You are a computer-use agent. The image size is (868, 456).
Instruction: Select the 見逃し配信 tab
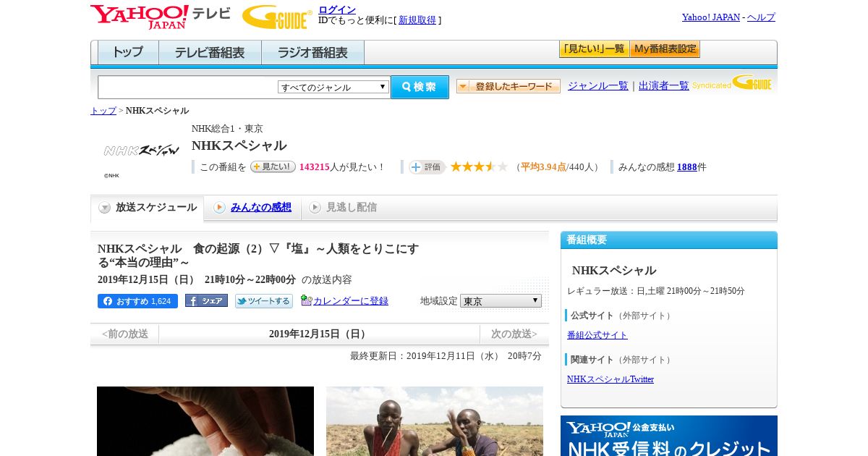(x=352, y=208)
